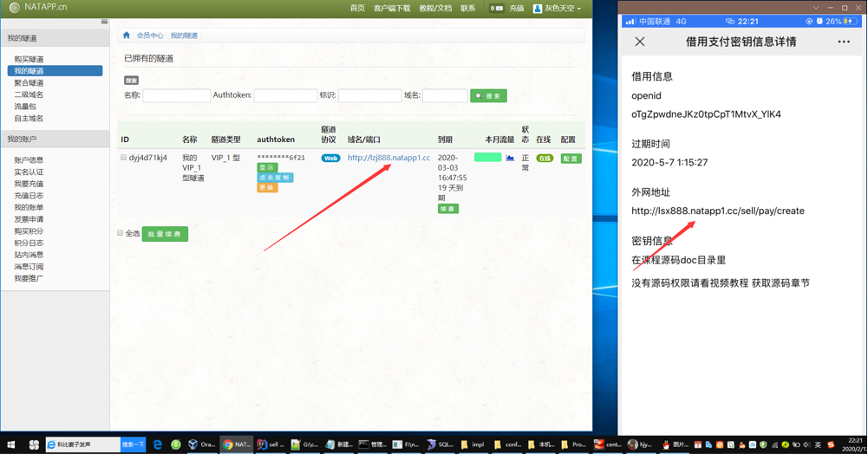Click 显示 to reveal the authtoken
The image size is (868, 454).
[x=267, y=167]
